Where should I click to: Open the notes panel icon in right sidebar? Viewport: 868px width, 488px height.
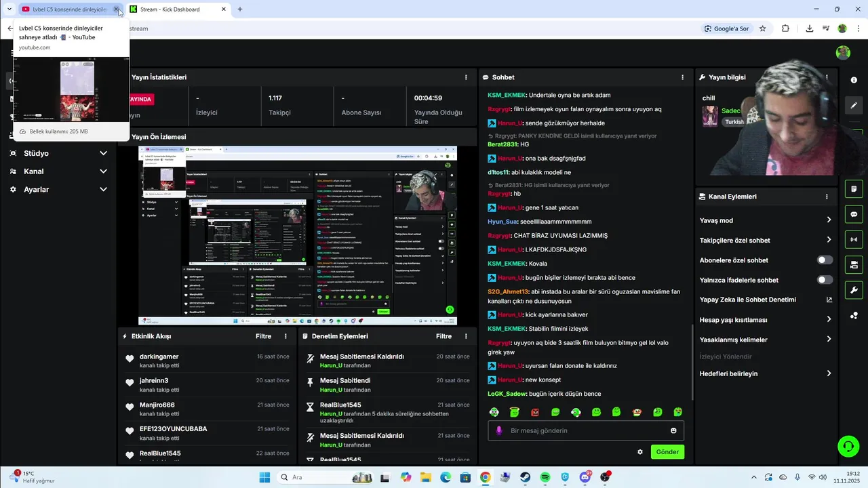pyautogui.click(x=854, y=189)
